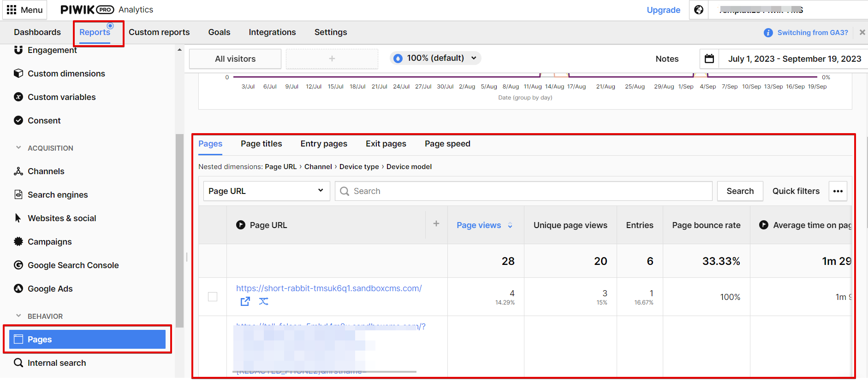Click the Device model nested dimension

(409, 167)
